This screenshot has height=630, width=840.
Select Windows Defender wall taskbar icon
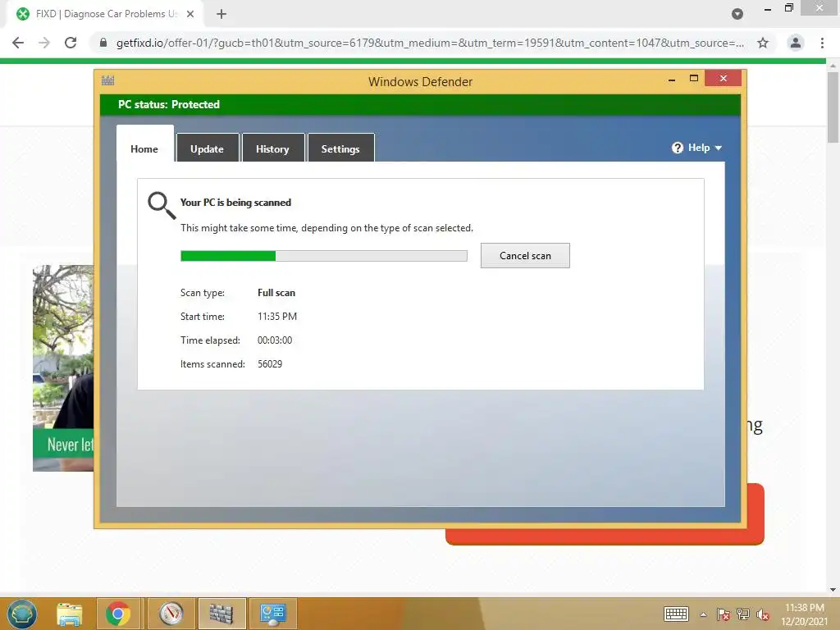(221, 614)
